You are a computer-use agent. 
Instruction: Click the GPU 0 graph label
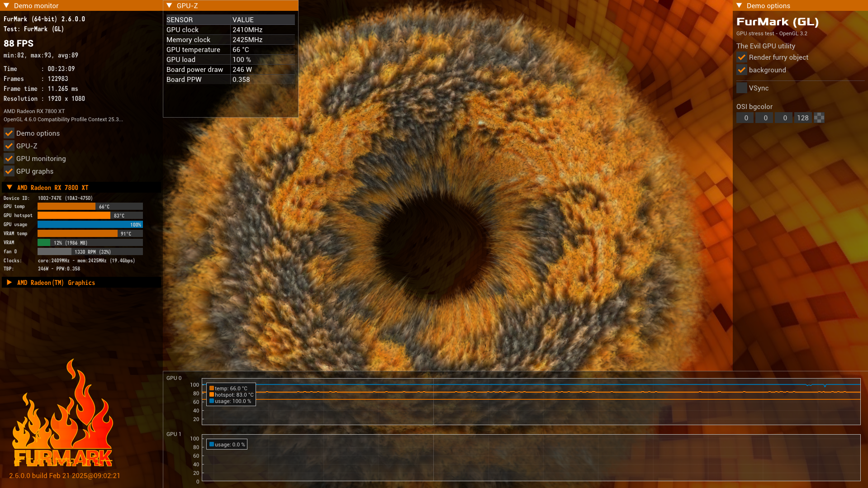[174, 378]
